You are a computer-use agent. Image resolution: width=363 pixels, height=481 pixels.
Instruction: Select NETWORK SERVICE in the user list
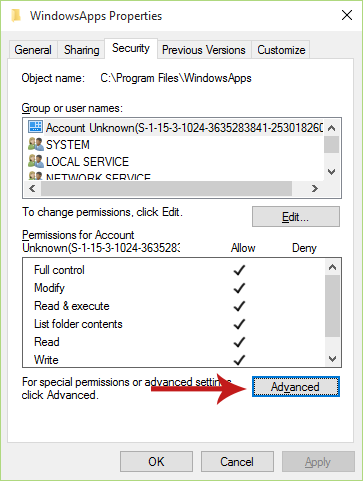[98, 177]
